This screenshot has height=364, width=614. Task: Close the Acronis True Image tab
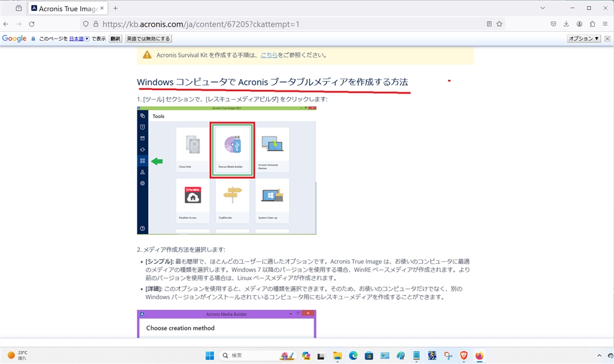pyautogui.click(x=102, y=8)
